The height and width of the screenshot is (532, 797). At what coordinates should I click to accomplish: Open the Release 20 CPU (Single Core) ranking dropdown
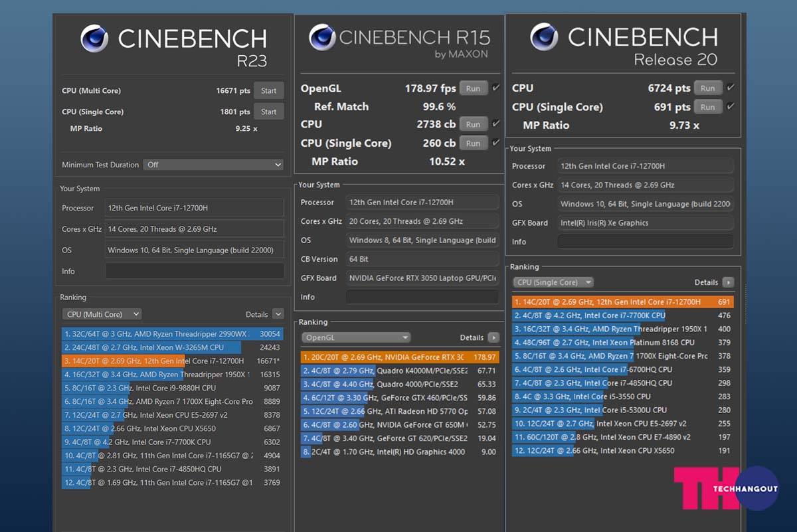pyautogui.click(x=554, y=282)
